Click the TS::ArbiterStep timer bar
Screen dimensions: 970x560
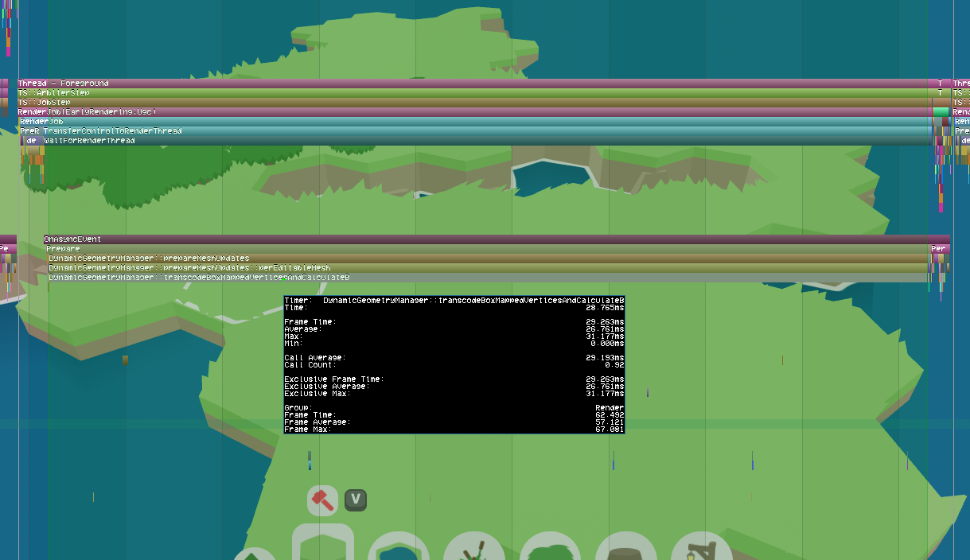coord(473,93)
